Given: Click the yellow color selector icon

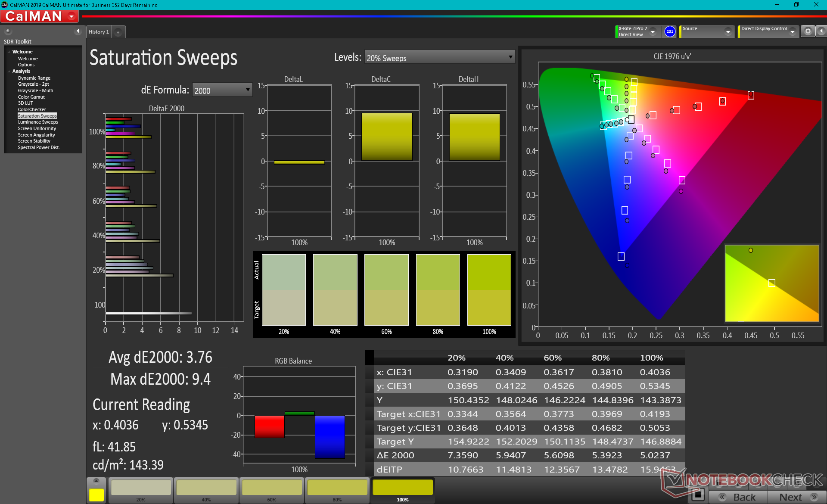Looking at the screenshot, I should click(96, 495).
